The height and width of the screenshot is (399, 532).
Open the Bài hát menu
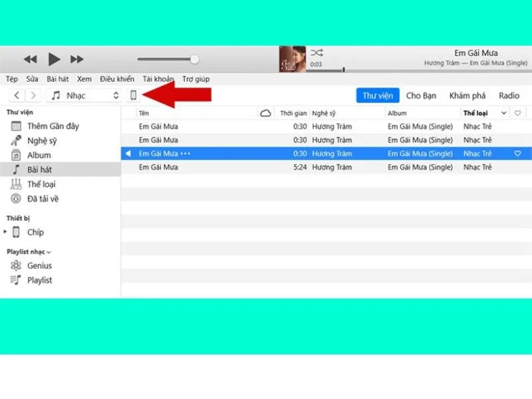point(58,79)
